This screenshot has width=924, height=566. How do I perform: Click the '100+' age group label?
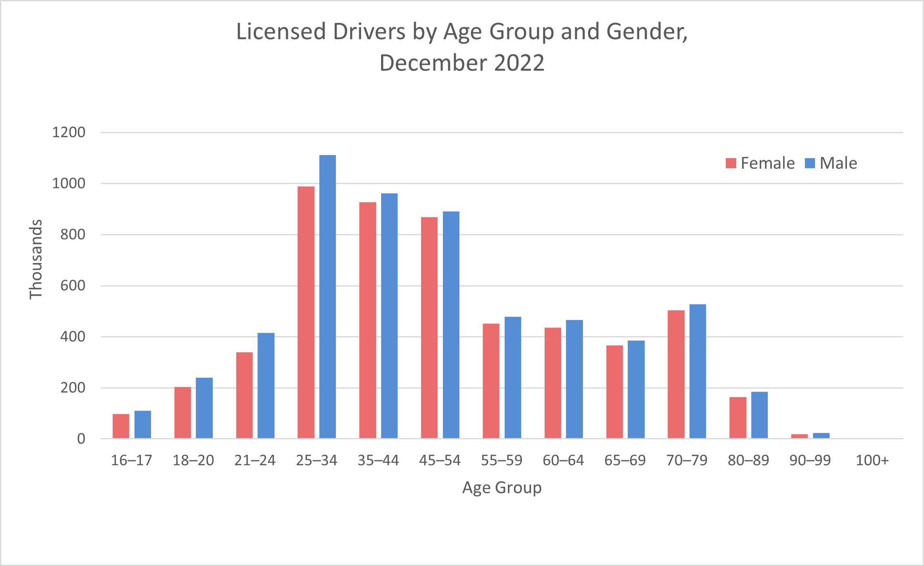[x=872, y=460]
